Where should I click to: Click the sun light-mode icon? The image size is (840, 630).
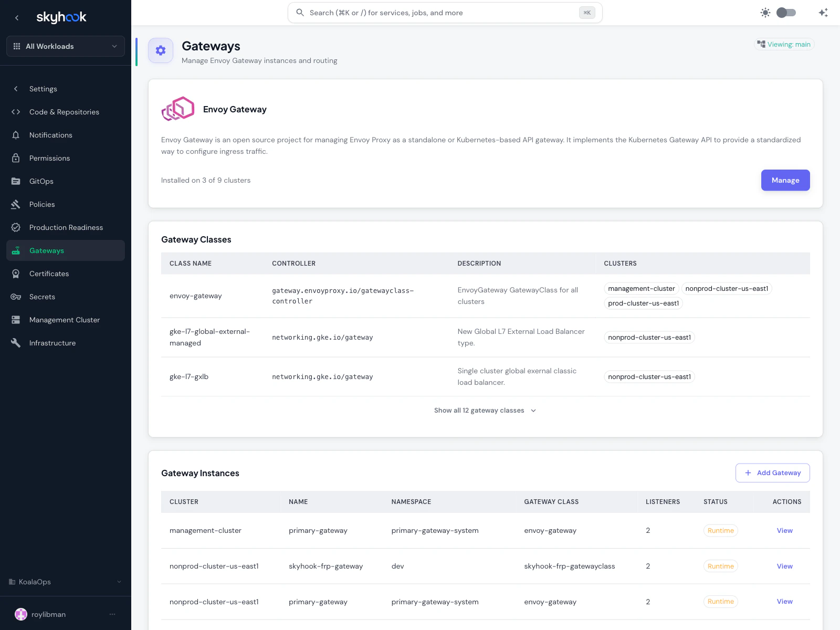(765, 13)
